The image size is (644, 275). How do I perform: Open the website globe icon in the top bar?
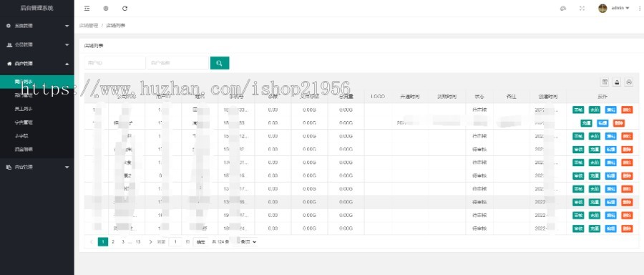pos(106,8)
